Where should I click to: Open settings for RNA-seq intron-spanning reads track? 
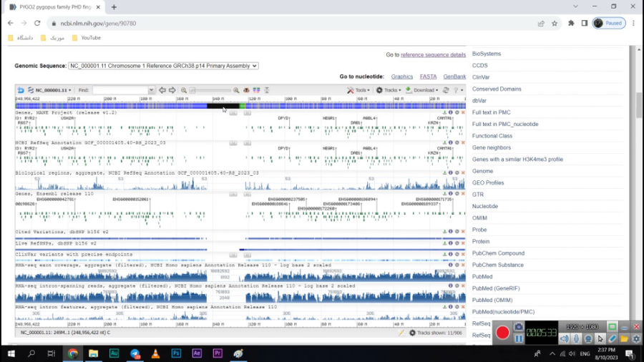pos(457,286)
